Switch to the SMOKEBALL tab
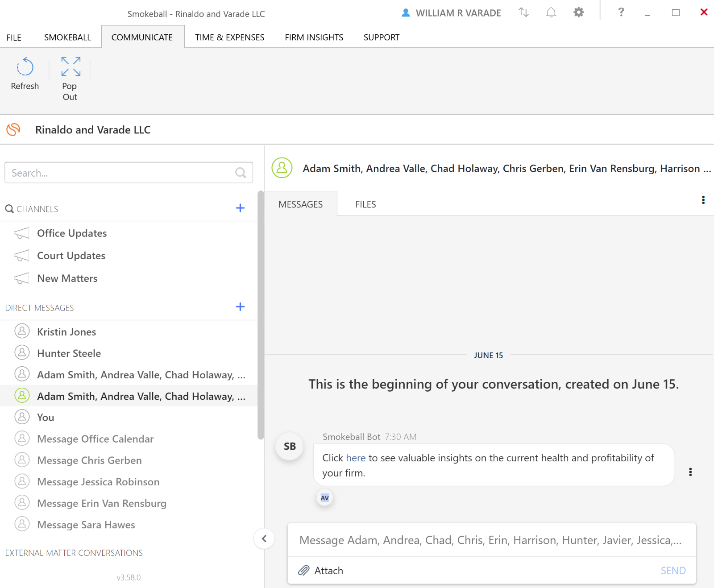The height and width of the screenshot is (588, 714). (67, 37)
